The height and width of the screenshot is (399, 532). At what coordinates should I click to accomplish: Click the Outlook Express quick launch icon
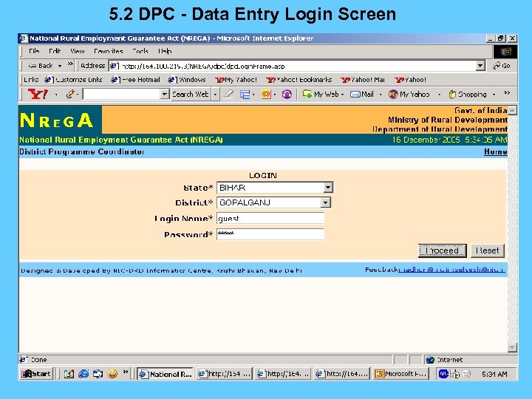point(98,374)
